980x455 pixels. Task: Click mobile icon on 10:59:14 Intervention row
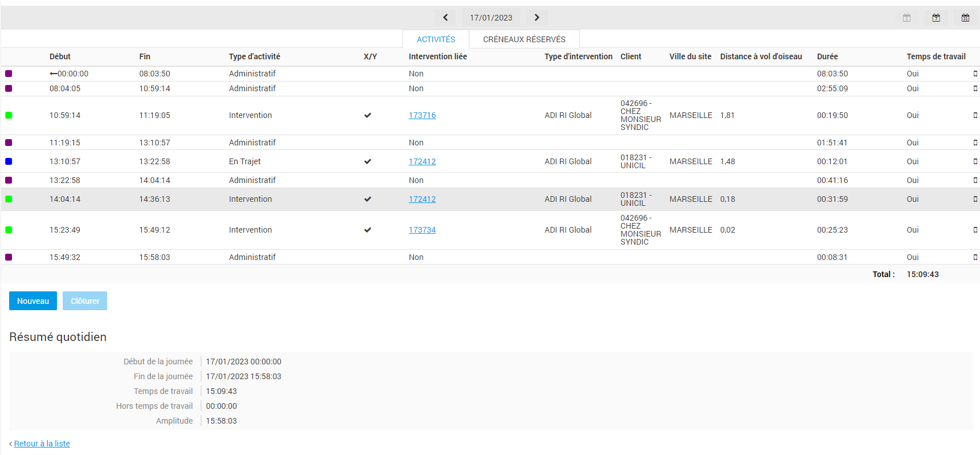[x=975, y=115]
